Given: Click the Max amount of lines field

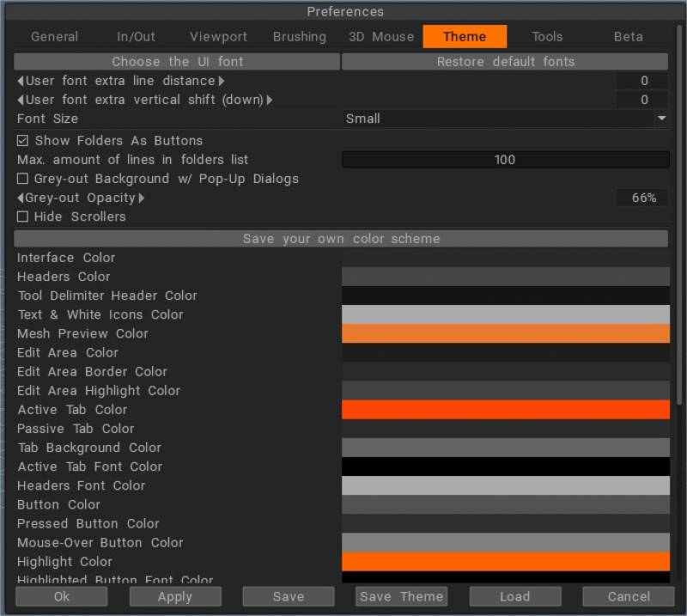Looking at the screenshot, I should [505, 159].
